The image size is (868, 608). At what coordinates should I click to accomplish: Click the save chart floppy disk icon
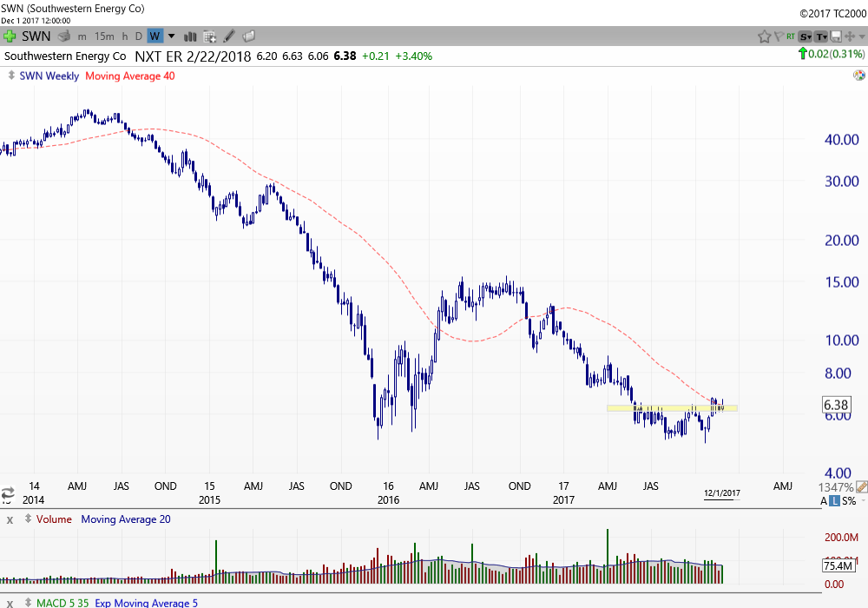[x=837, y=36]
